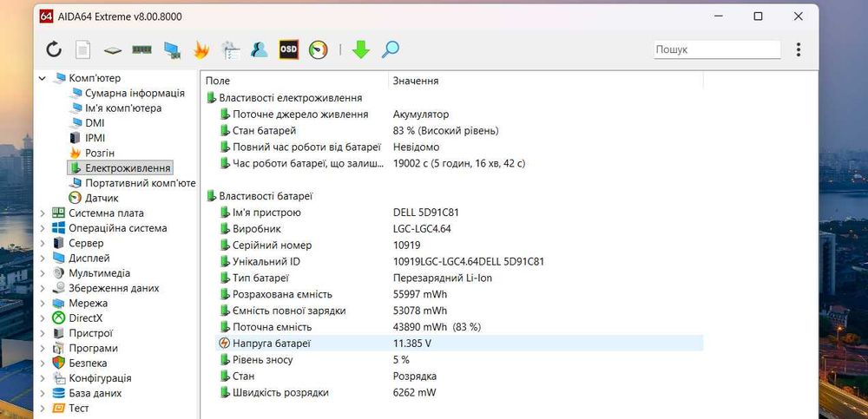Select the Електроживлення tree item
This screenshot has height=419, width=868.
tap(128, 167)
